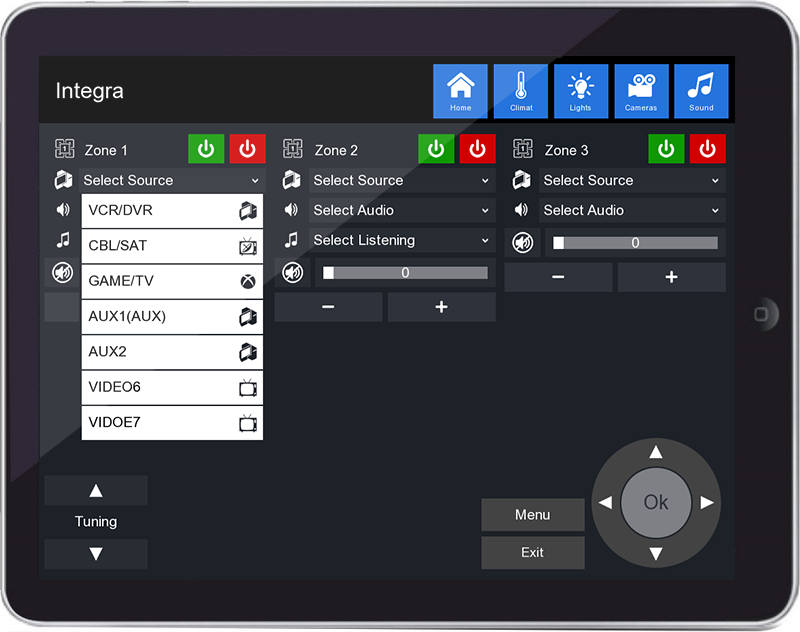Choose CBL/SAT from the source list
800x632 pixels.
[172, 246]
